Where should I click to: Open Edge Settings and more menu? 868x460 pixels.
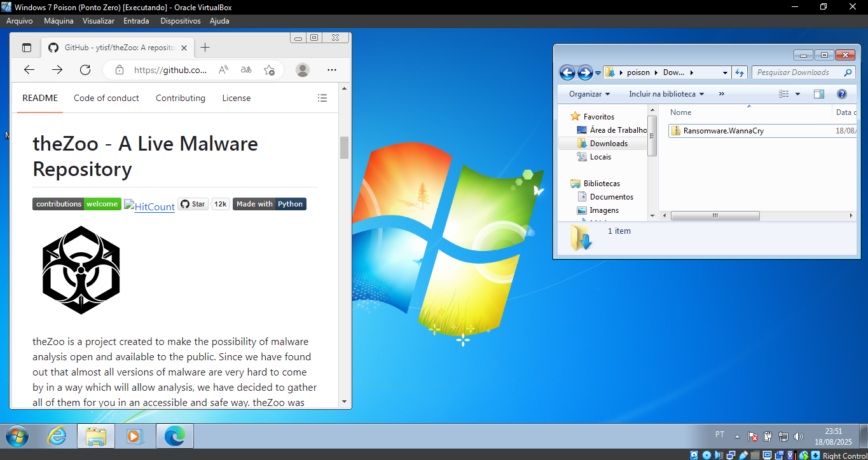coord(331,70)
